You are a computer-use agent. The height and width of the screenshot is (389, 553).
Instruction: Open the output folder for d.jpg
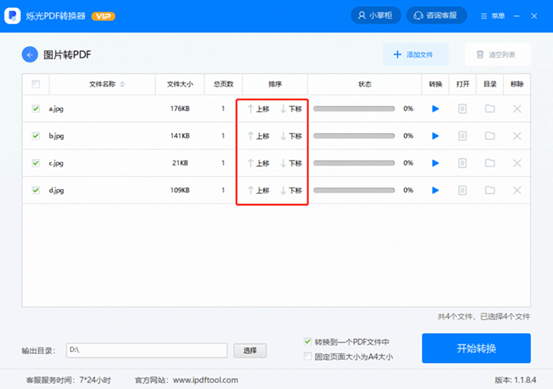tap(490, 190)
